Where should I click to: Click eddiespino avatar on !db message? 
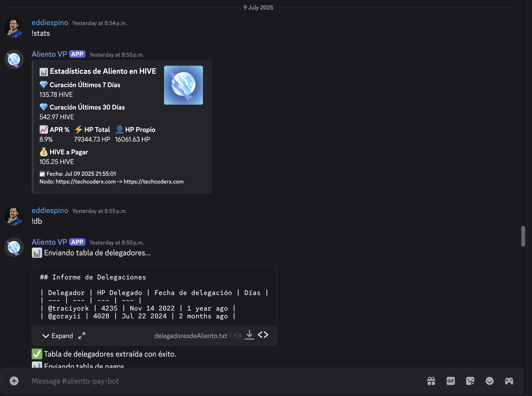tap(14, 216)
